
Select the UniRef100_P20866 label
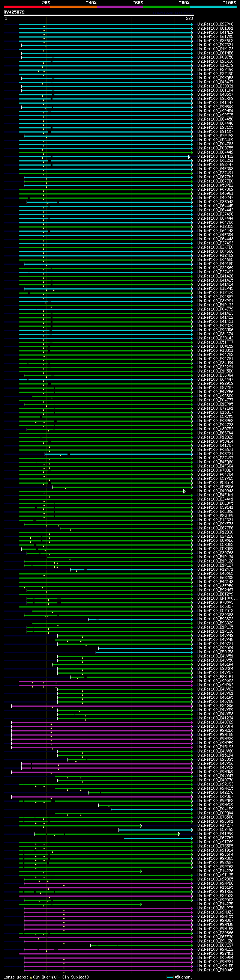pyautogui.click(x=215, y=933)
